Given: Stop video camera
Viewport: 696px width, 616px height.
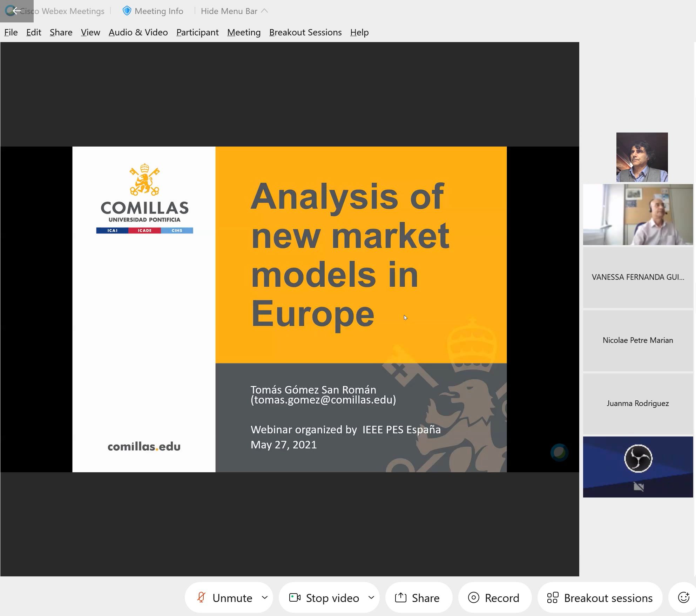Looking at the screenshot, I should pyautogui.click(x=324, y=597).
